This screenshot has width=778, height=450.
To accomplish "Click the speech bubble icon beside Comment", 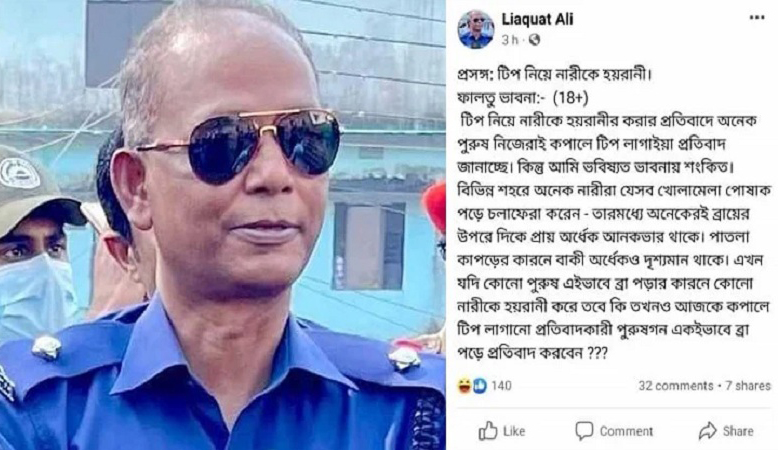I will coord(584,431).
